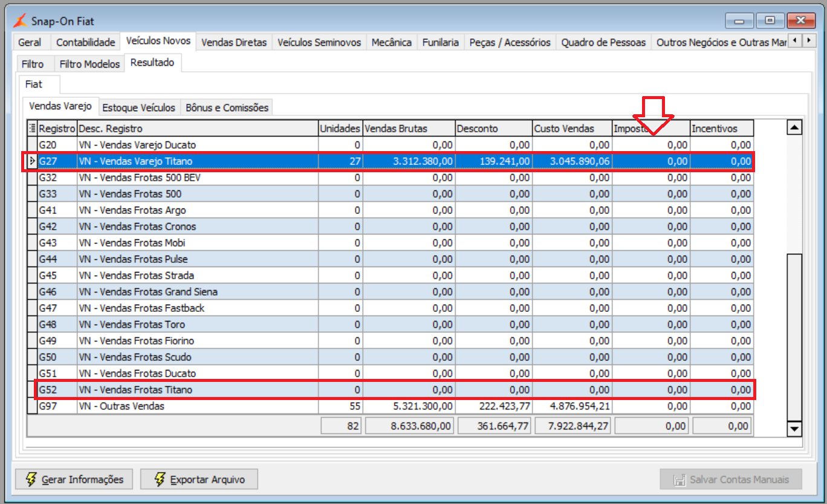Select row G33 VN - Vendas Frotas 500
The width and height of the screenshot is (827, 504).
click(391, 194)
